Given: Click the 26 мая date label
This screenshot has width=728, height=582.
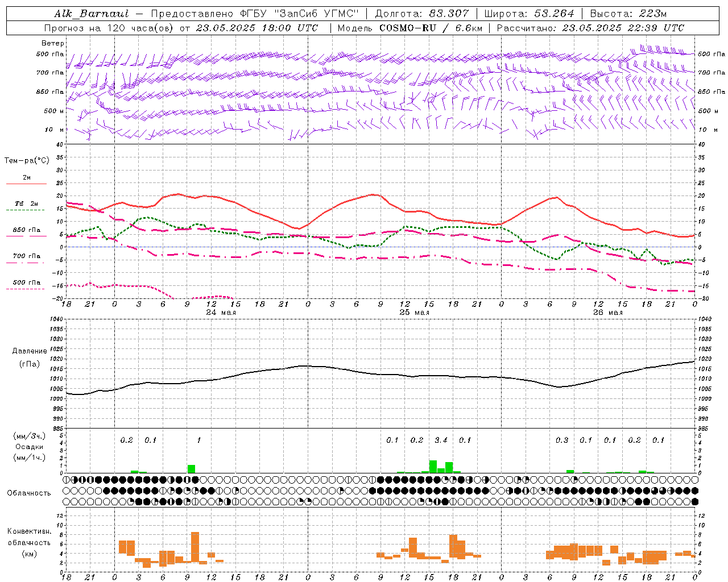Looking at the screenshot, I should [x=607, y=313].
